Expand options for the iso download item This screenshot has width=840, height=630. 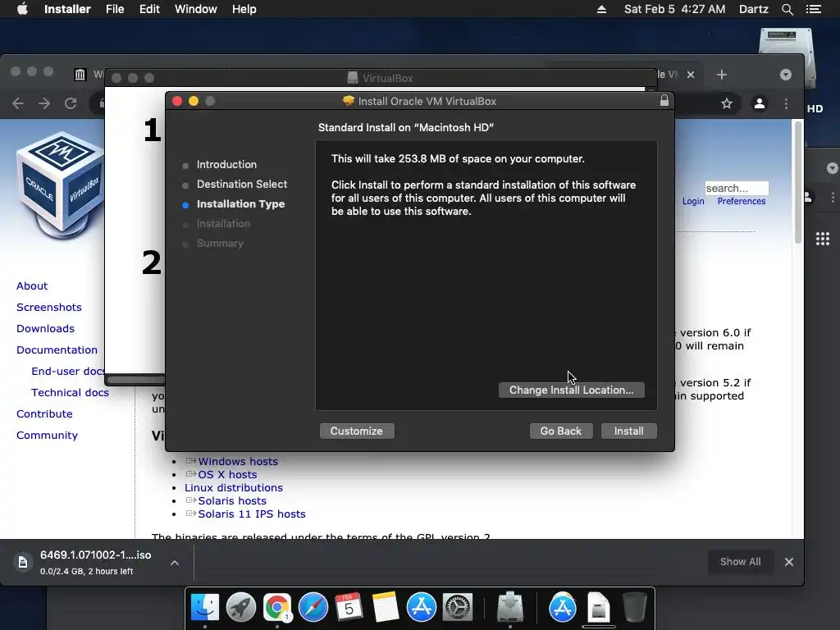(x=175, y=563)
